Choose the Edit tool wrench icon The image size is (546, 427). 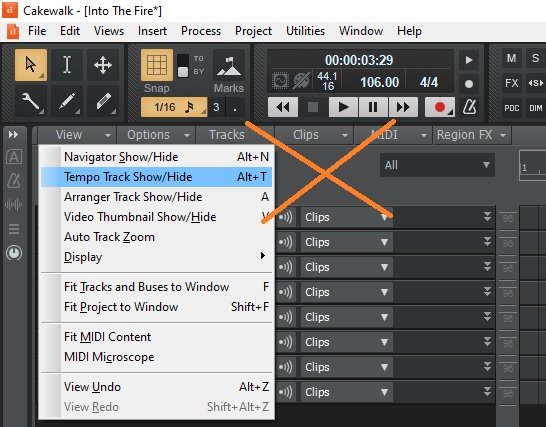click(x=31, y=101)
